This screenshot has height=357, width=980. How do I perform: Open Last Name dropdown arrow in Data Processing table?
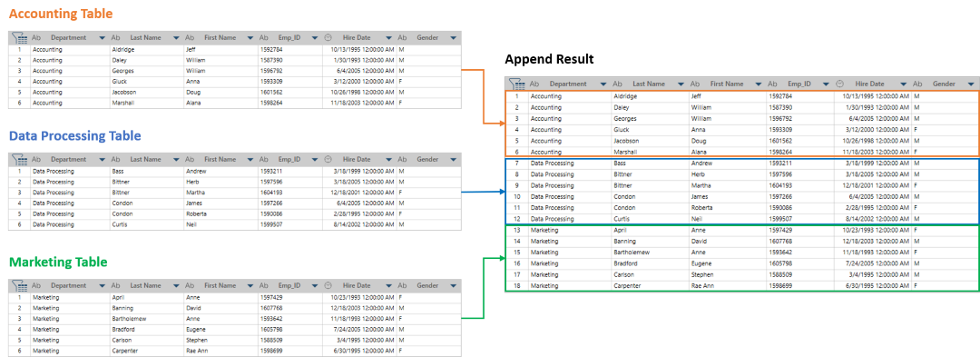click(176, 161)
